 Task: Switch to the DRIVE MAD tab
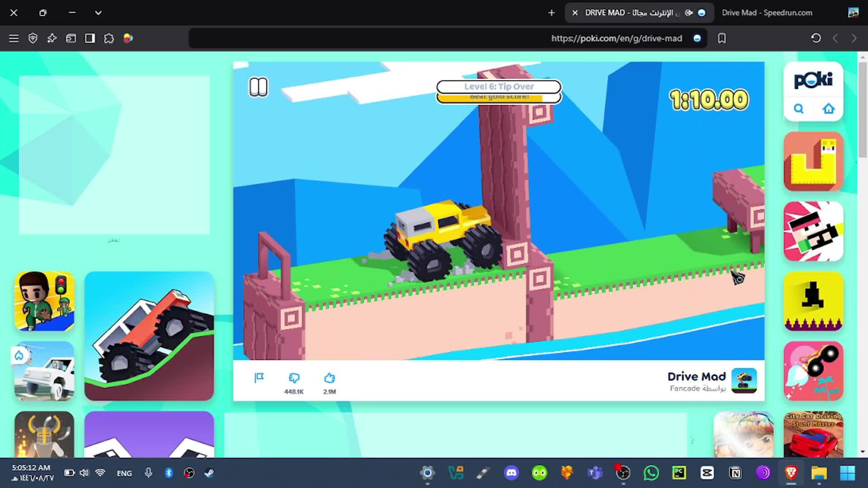click(640, 13)
